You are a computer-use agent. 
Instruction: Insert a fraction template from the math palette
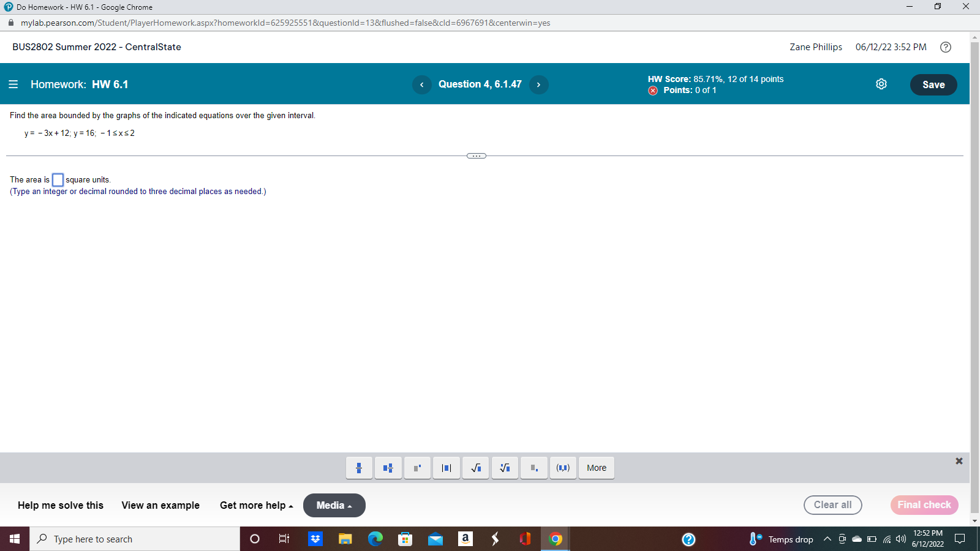click(x=359, y=468)
